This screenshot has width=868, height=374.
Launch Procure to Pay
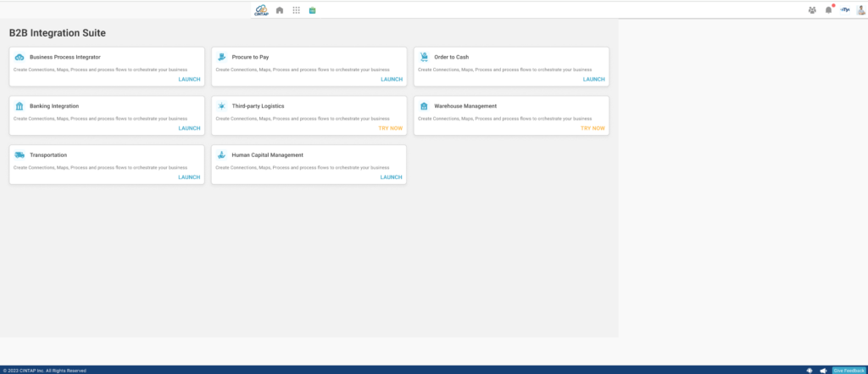[x=392, y=79]
